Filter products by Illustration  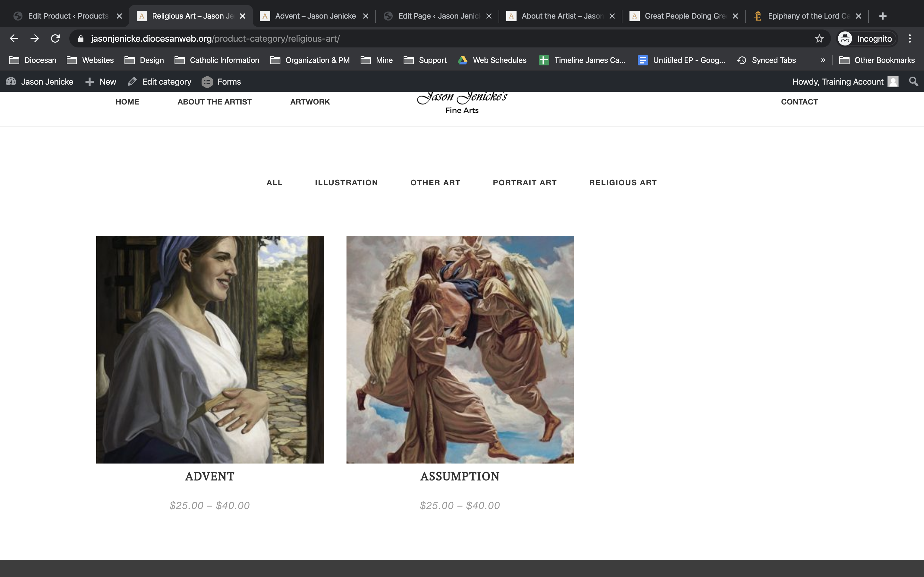346,183
